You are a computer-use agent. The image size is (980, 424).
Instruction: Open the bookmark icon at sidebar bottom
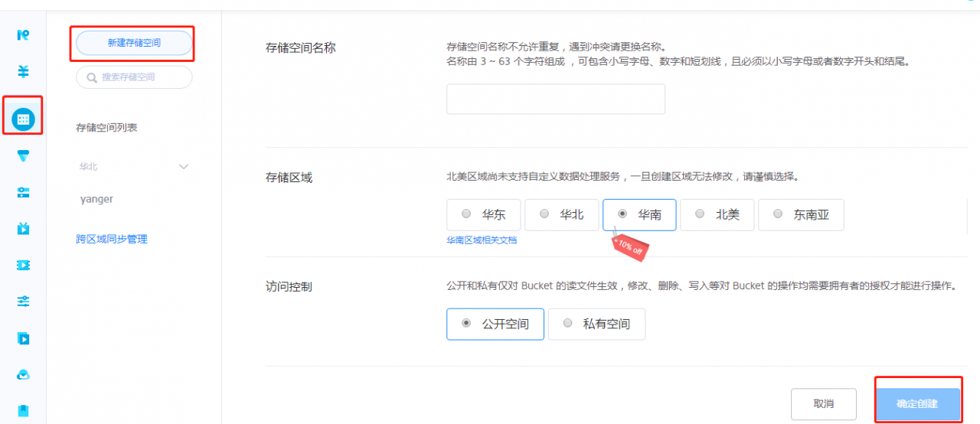(x=23, y=411)
